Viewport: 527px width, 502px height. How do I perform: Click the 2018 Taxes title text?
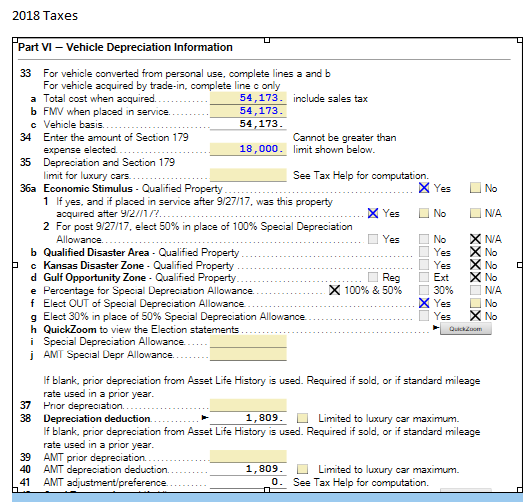point(45,16)
